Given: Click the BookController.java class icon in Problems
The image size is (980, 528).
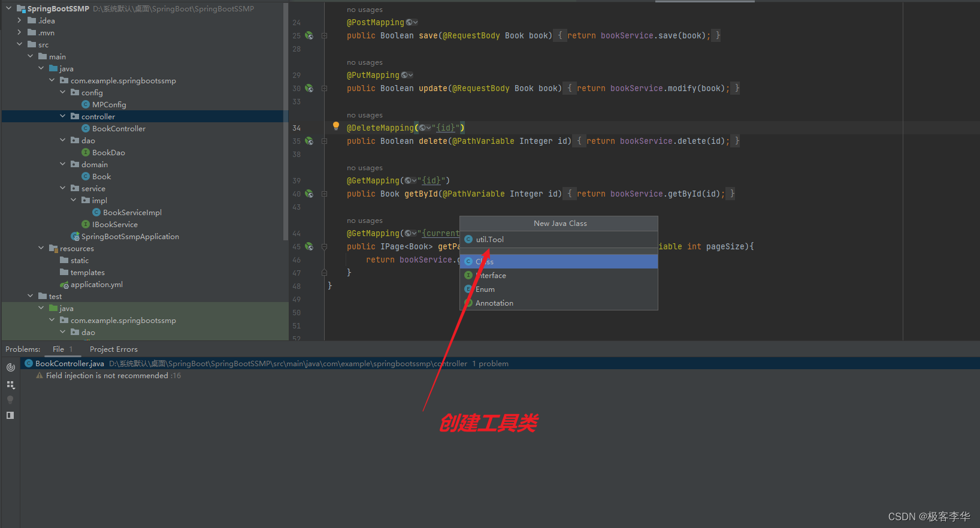Looking at the screenshot, I should pyautogui.click(x=28, y=363).
